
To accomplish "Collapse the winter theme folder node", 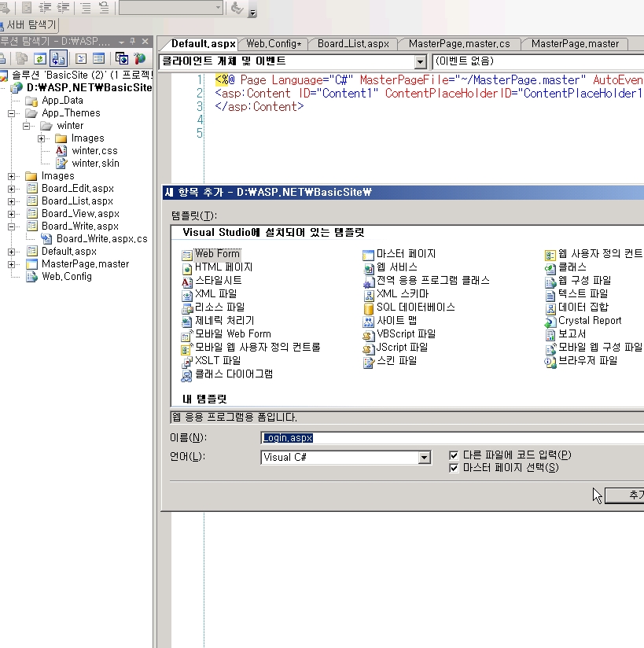I will (27, 126).
